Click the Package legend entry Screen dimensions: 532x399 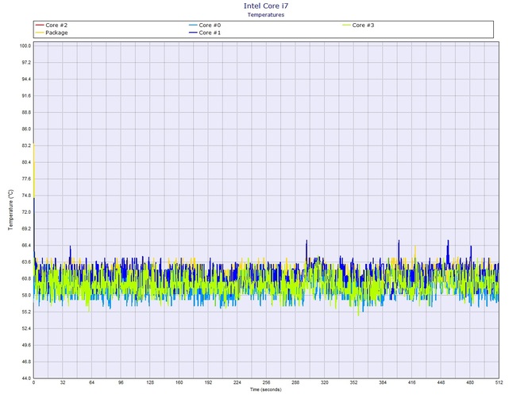(52, 33)
